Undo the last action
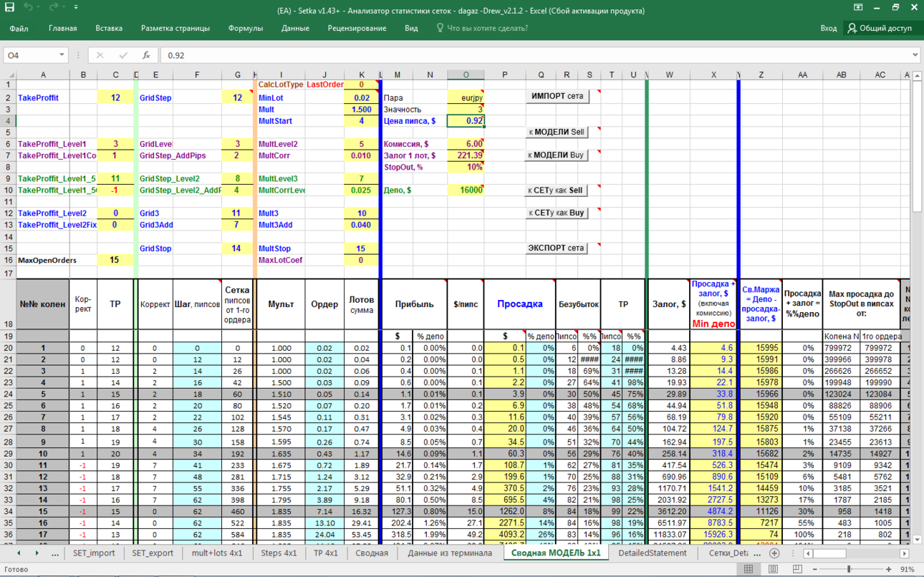The height and width of the screenshot is (577, 924). (x=28, y=7)
